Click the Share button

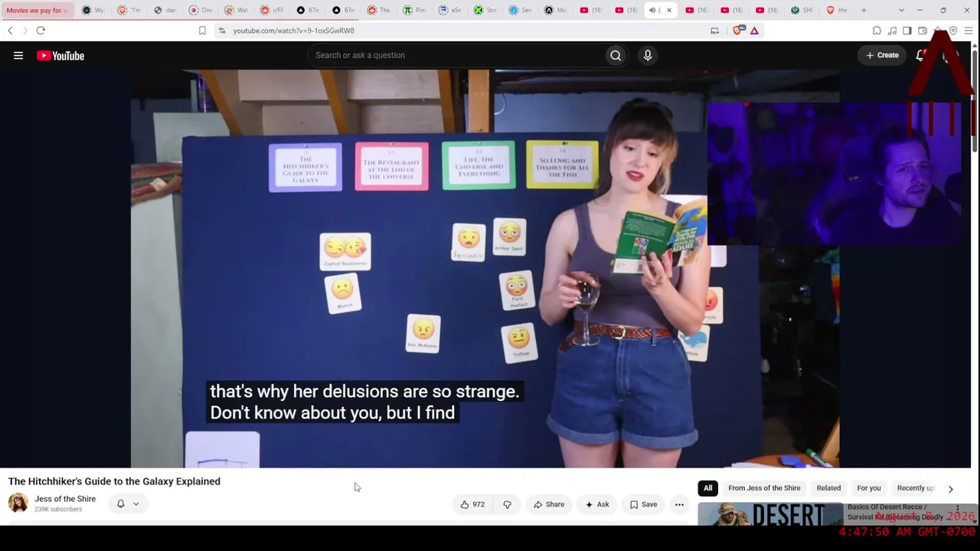pos(549,504)
